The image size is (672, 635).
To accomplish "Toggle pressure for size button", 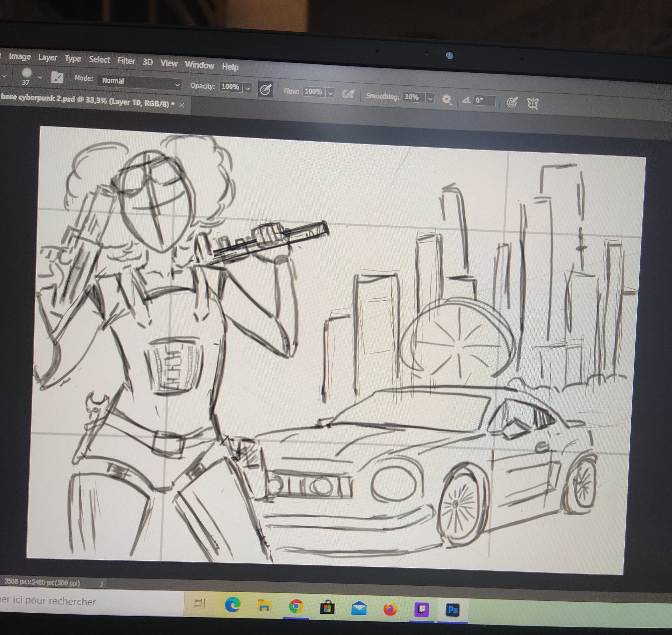I will [x=512, y=102].
